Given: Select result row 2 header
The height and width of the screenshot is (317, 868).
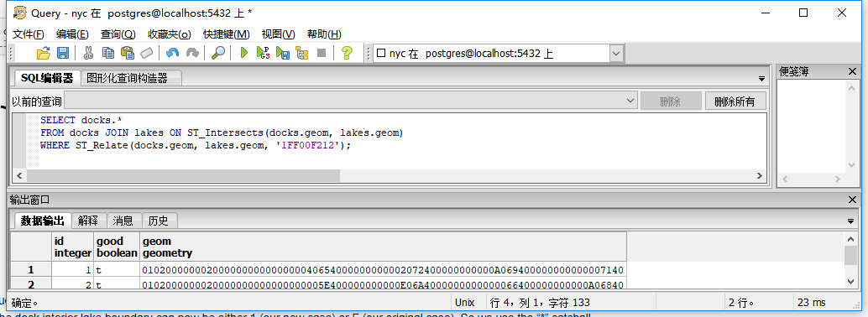Looking at the screenshot, I should tap(32, 284).
